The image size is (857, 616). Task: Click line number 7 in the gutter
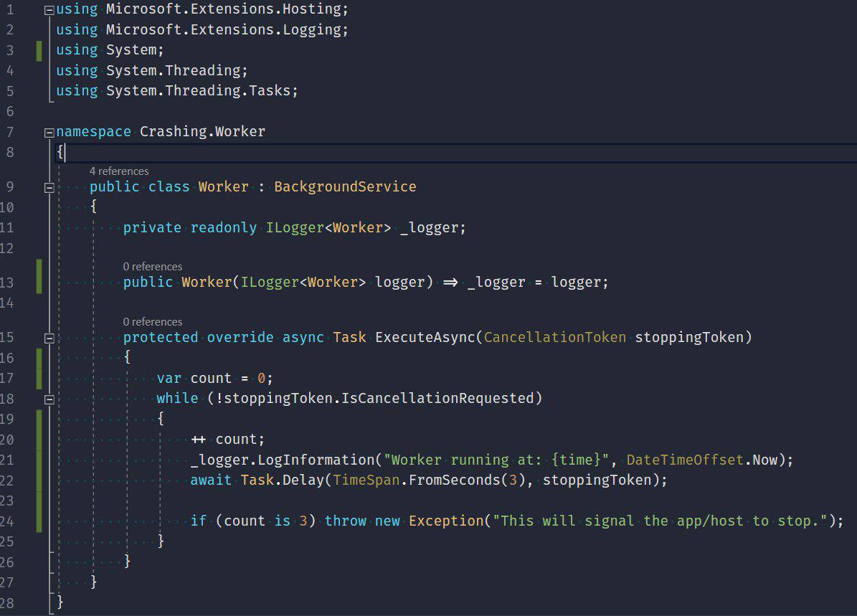click(x=10, y=132)
